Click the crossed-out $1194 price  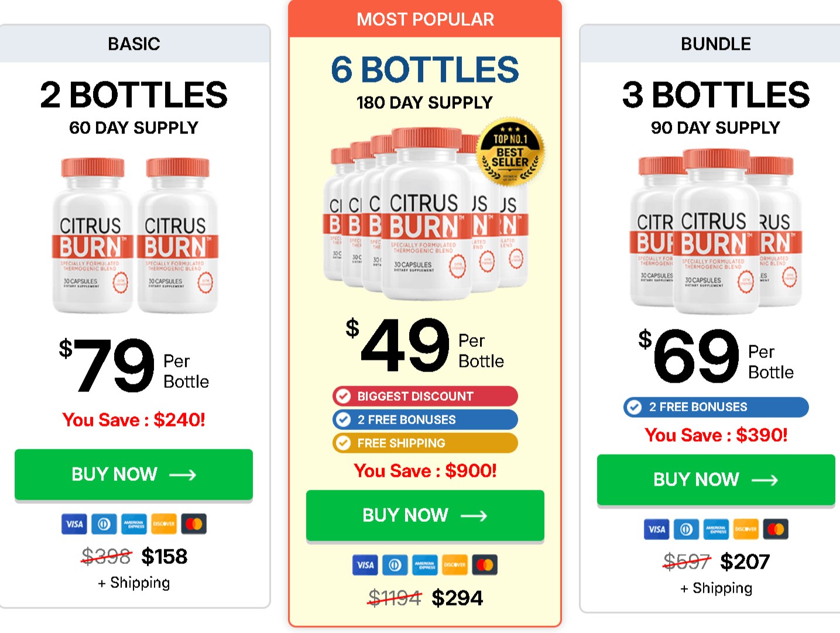click(393, 597)
